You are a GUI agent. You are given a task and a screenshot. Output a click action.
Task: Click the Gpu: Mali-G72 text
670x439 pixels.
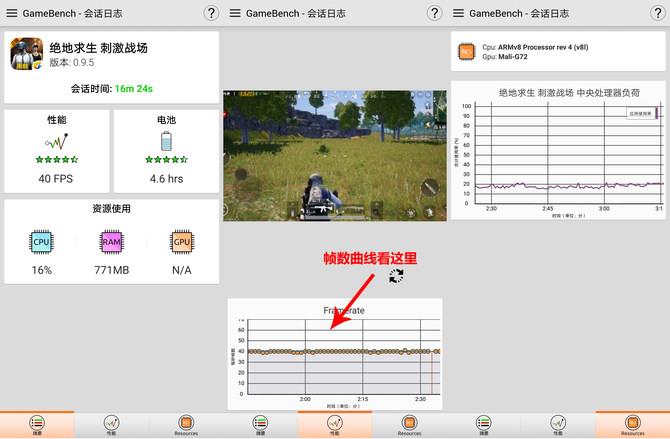tap(505, 56)
